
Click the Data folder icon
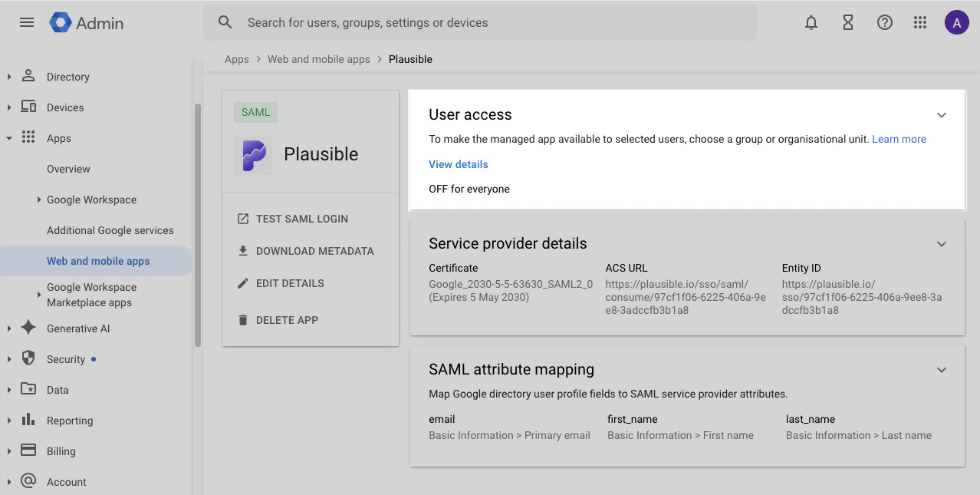(28, 389)
